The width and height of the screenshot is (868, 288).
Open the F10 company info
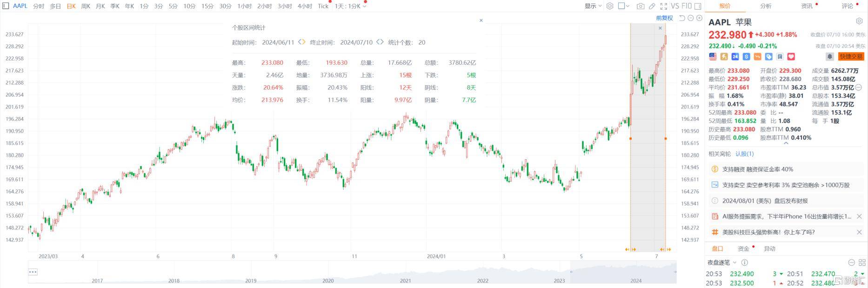tap(687, 6)
